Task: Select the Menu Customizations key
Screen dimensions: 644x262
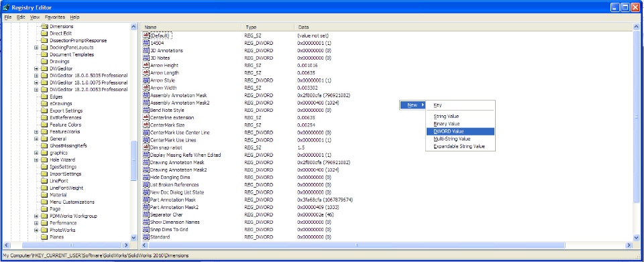Action: [72, 202]
